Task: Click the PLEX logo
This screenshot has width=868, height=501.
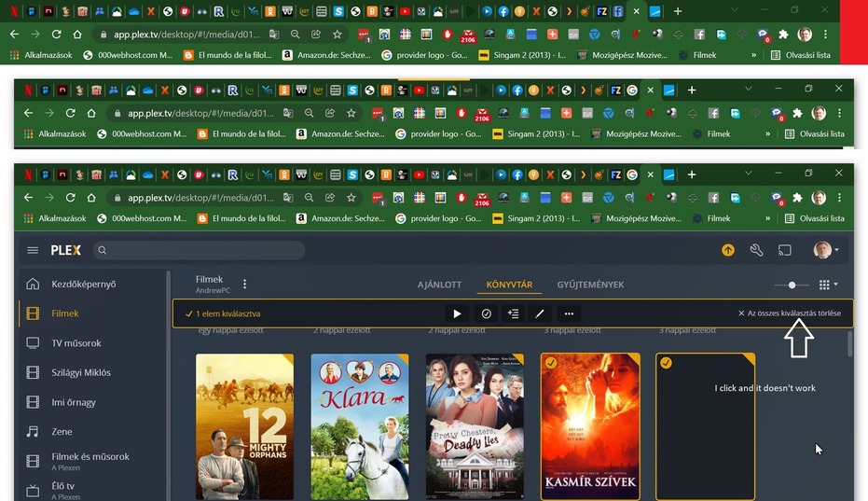Action: pyautogui.click(x=66, y=250)
